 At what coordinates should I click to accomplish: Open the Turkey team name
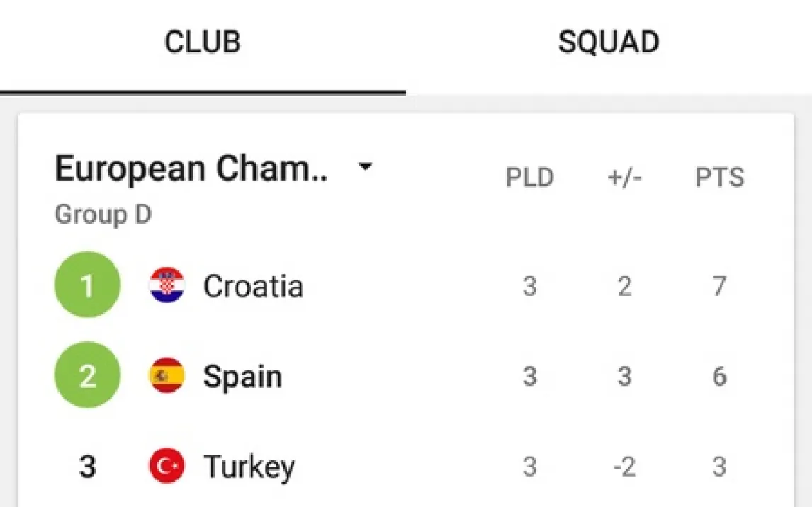click(249, 467)
